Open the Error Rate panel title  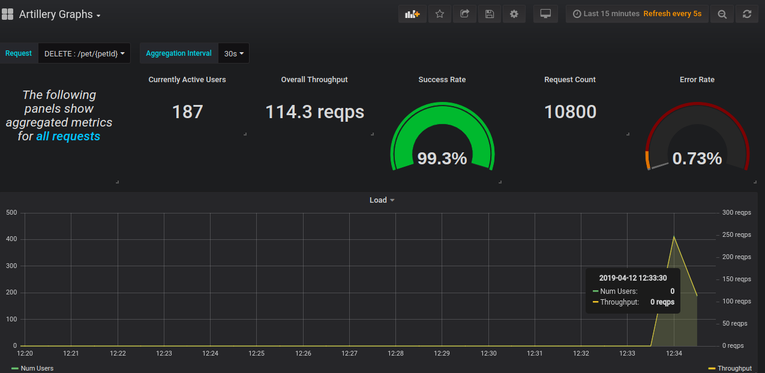[x=697, y=79]
